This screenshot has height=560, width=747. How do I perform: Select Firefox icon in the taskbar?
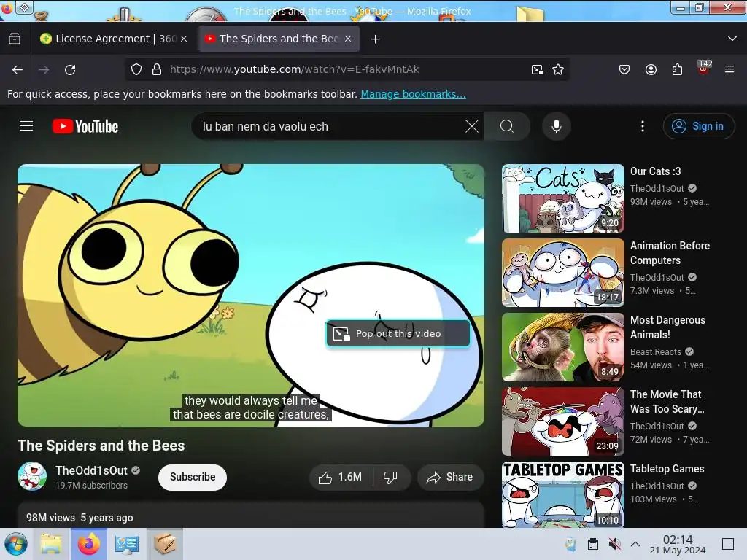pyautogui.click(x=89, y=544)
